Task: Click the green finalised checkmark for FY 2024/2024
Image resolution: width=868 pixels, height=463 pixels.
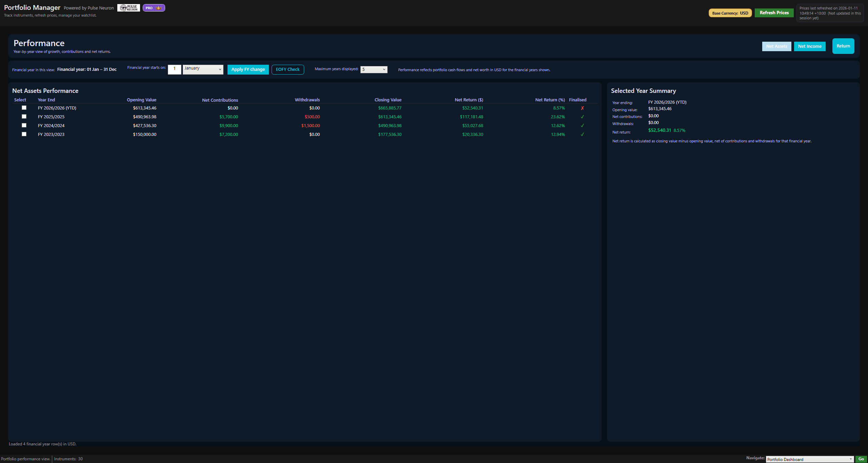Action: coord(582,125)
